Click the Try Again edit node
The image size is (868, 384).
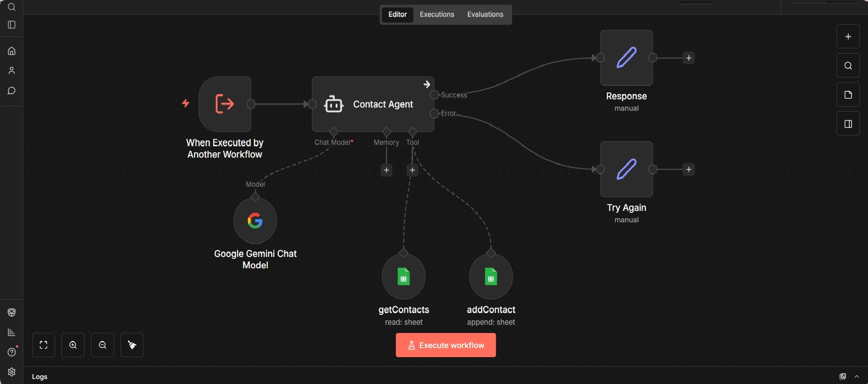(x=626, y=169)
